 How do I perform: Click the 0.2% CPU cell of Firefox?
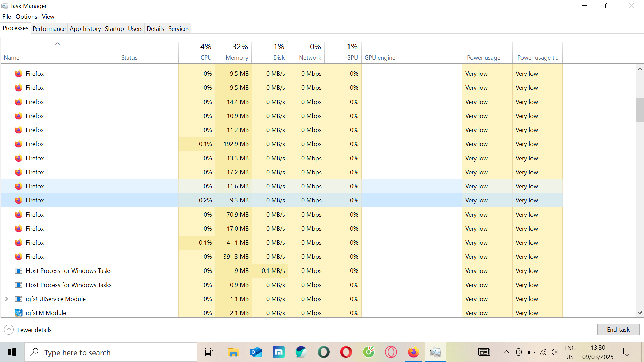point(197,200)
